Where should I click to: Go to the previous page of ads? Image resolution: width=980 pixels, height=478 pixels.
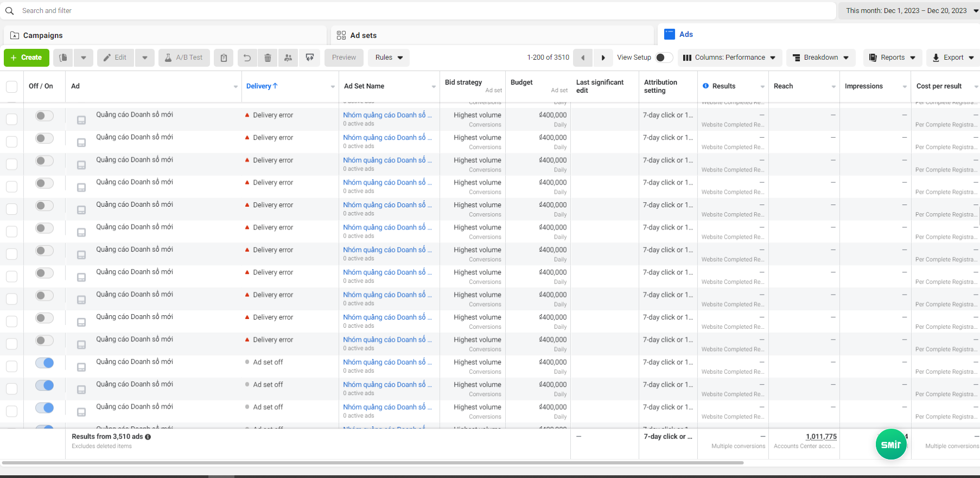583,58
